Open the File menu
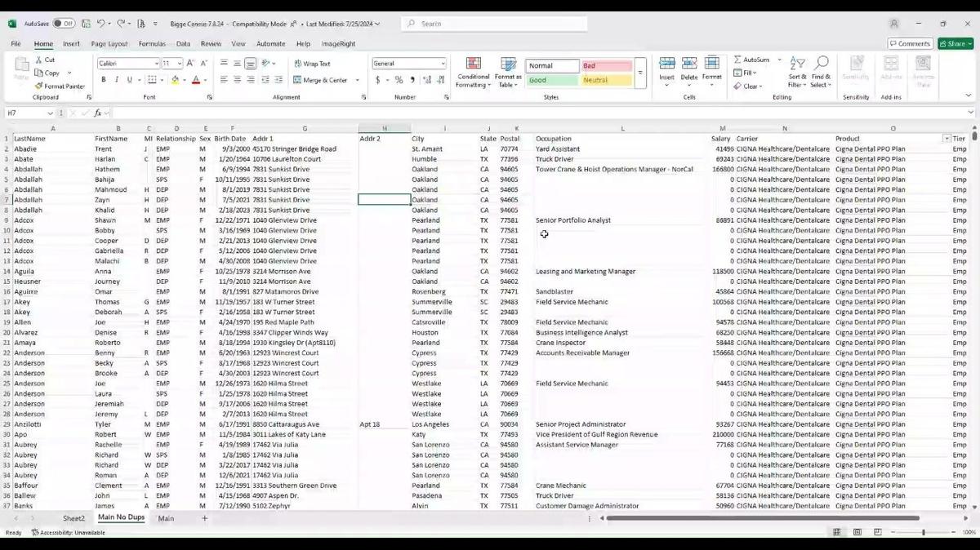This screenshot has width=980, height=550. click(x=16, y=44)
